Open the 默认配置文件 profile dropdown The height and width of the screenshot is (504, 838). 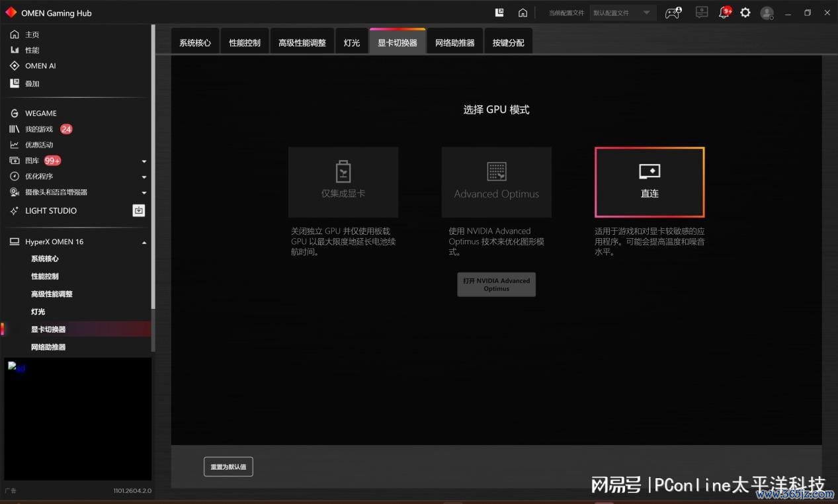click(622, 13)
